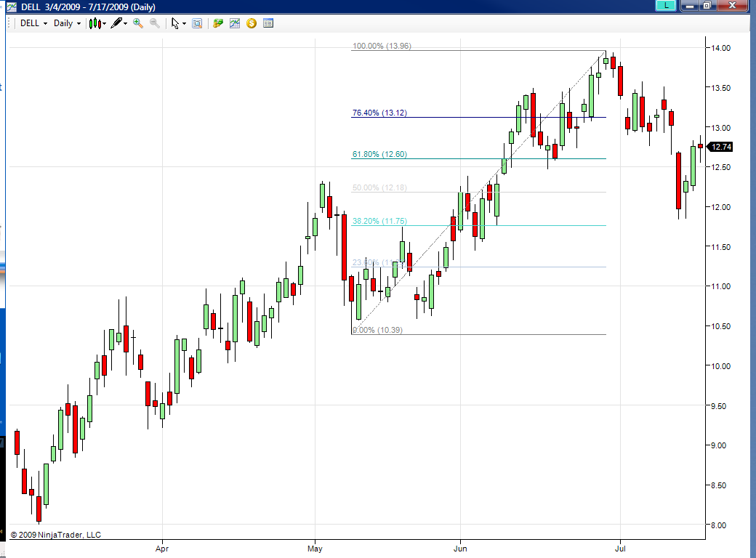
Task: Open the DELL instrument dropdown
Action: (x=33, y=23)
